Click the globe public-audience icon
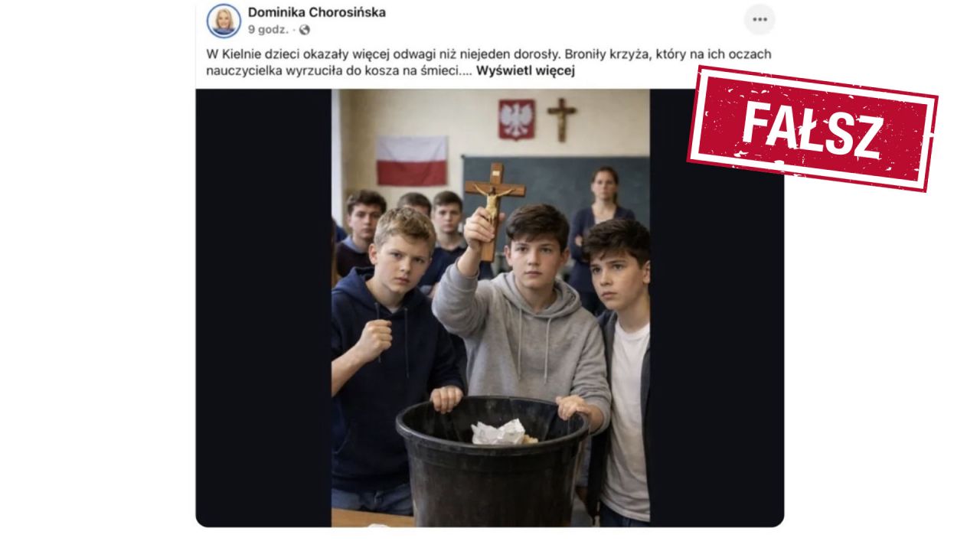This screenshot has width=980, height=551. pos(305,30)
